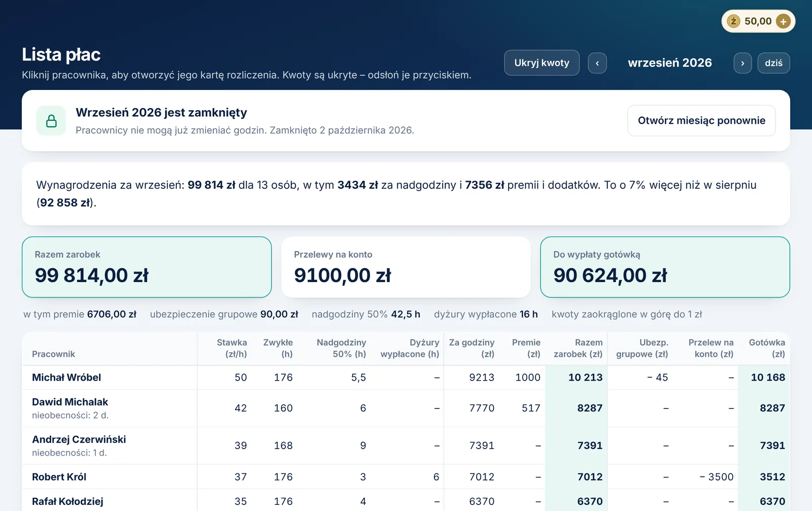
Task: Click the Za godziny (zł) column header
Action: click(x=471, y=348)
